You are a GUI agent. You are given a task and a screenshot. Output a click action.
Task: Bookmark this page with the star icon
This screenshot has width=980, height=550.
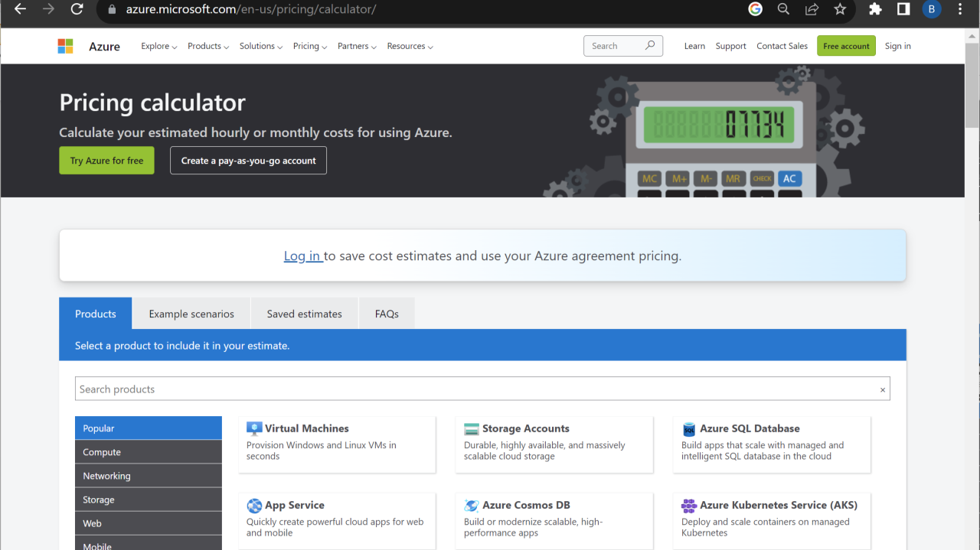pyautogui.click(x=840, y=10)
